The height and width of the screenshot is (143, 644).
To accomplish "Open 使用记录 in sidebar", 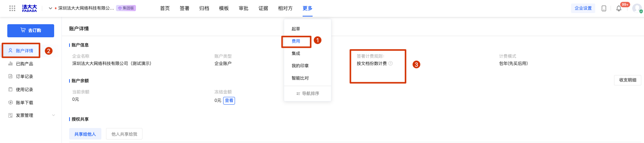I will [x=24, y=90].
